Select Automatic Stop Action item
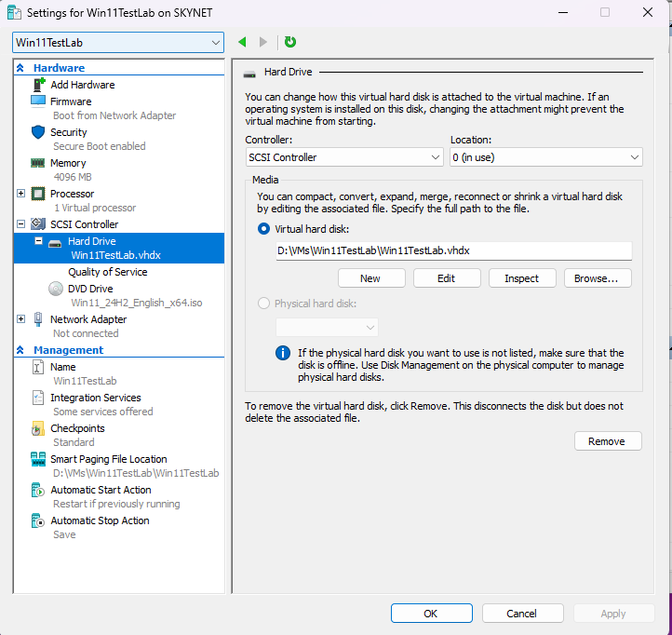Screen dimensions: 672x635 click(x=100, y=520)
